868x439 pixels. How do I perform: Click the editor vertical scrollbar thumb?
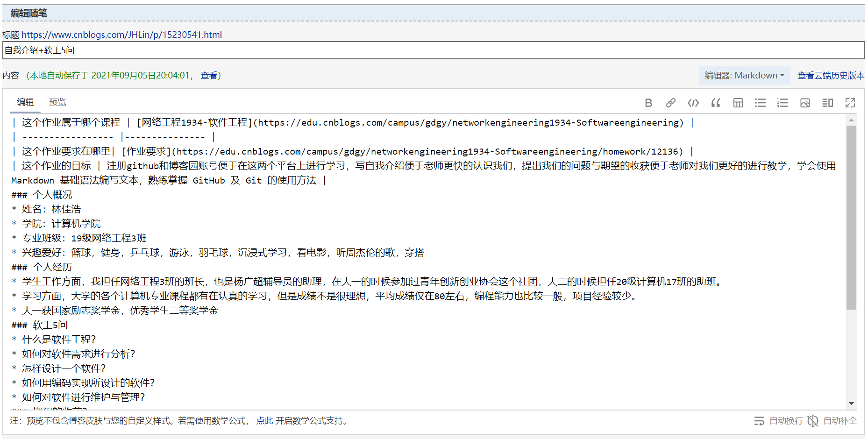(x=851, y=218)
